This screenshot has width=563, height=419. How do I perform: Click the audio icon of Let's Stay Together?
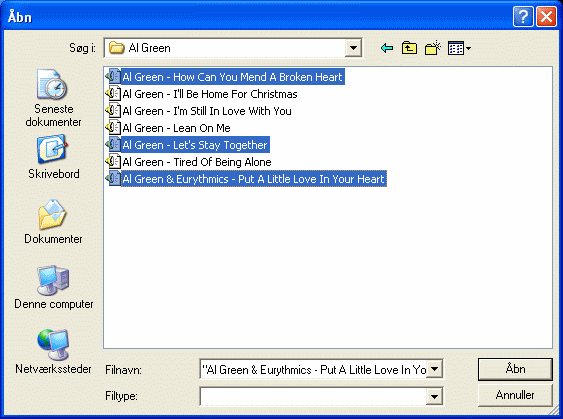113,145
